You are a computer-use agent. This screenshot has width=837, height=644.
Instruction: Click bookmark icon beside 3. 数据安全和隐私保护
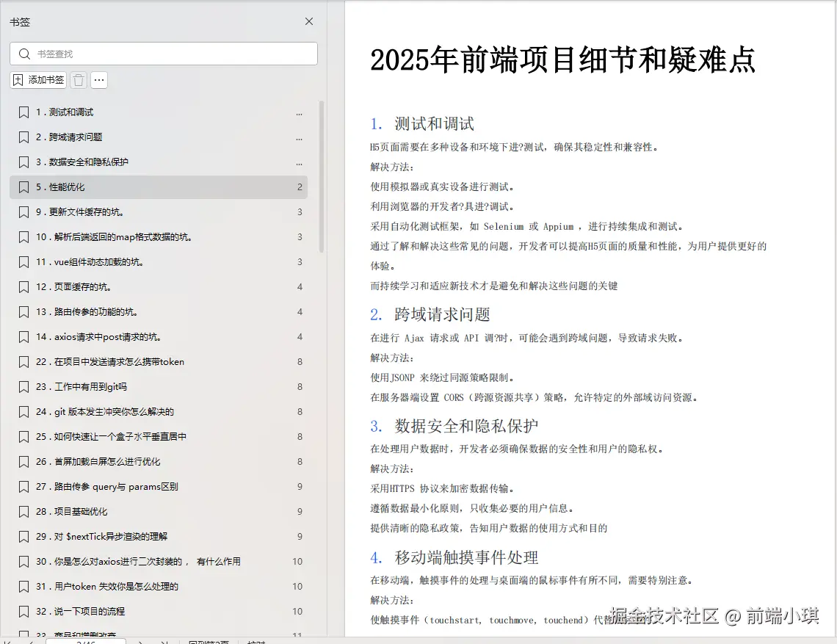point(23,162)
